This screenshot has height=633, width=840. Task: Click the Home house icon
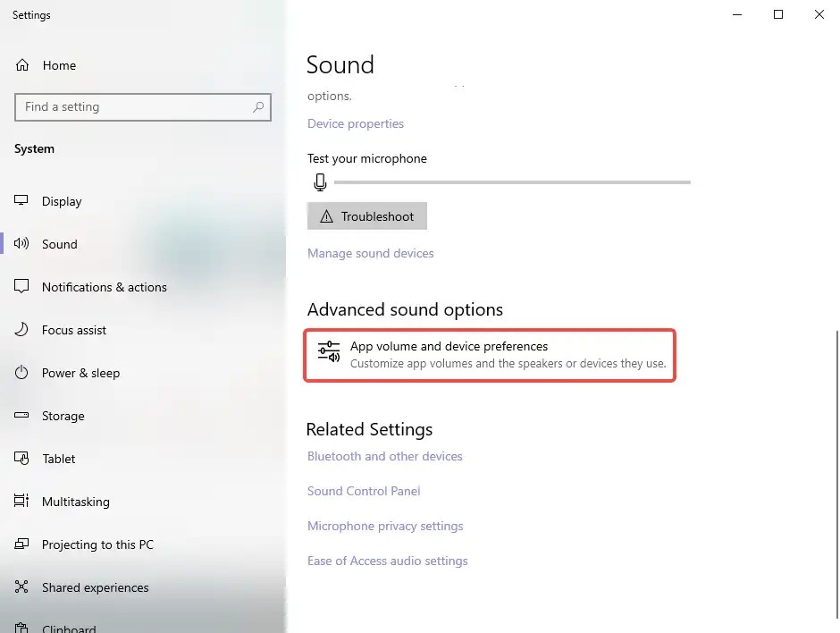21,64
